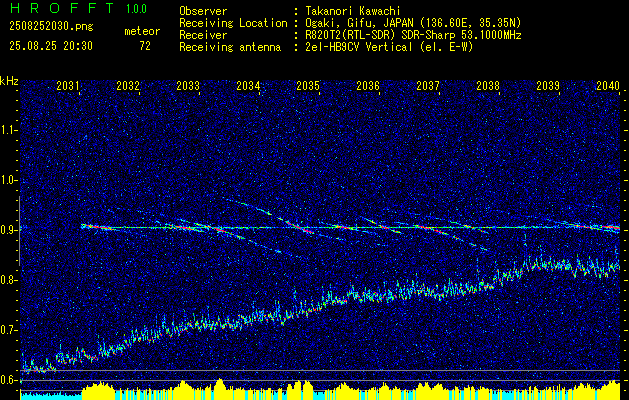The image size is (629, 400).
Task: Click the date stamp 25.08.25 20:30
Action: coord(51,46)
